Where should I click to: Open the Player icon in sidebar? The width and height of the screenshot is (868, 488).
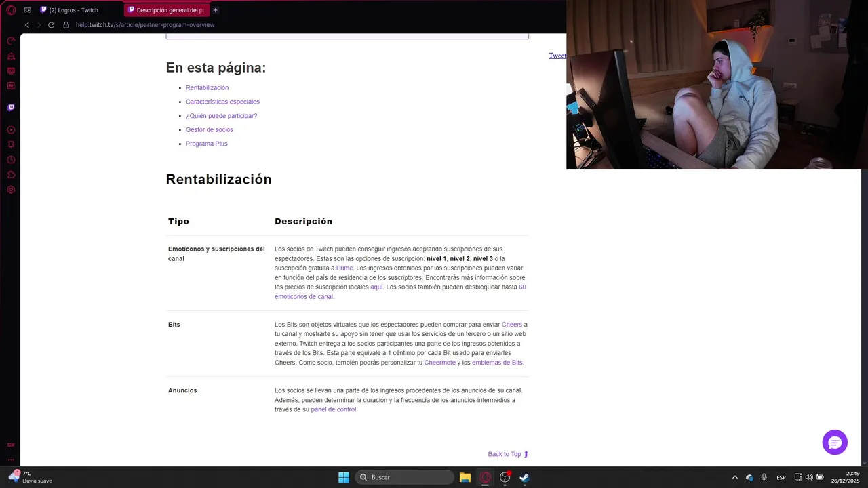point(11,130)
